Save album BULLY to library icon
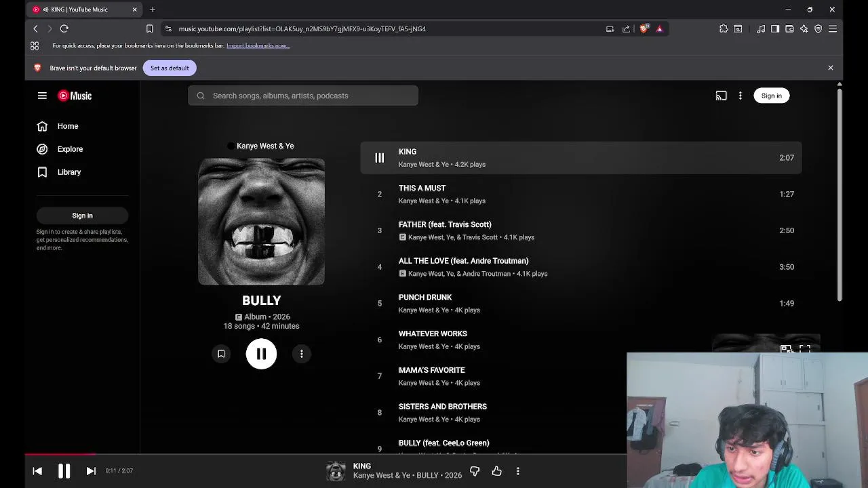The image size is (868, 488). [x=221, y=354]
